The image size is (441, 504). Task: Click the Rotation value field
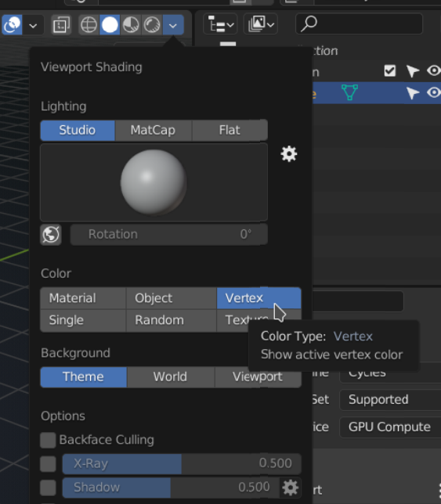pos(169,234)
